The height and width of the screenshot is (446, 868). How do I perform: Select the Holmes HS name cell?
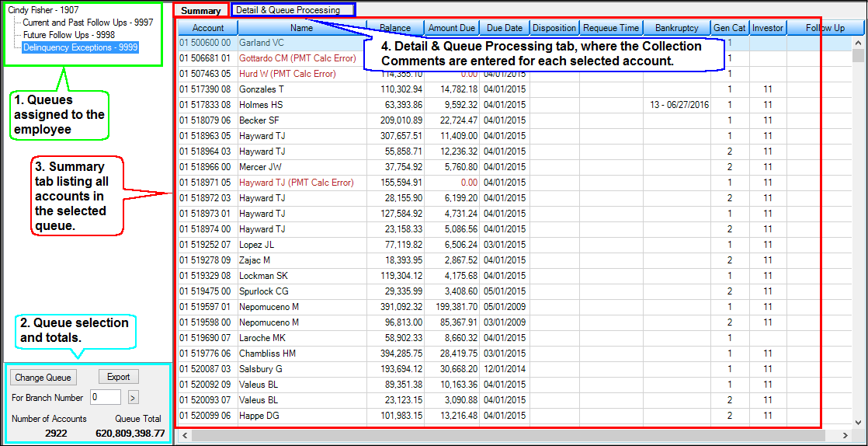302,104
